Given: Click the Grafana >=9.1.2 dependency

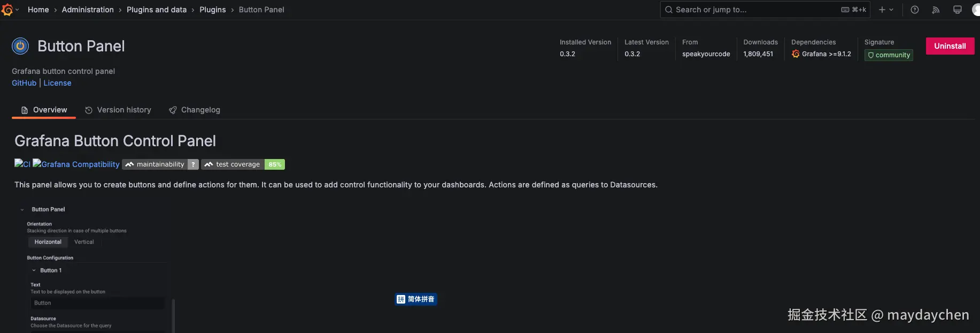Looking at the screenshot, I should (821, 54).
